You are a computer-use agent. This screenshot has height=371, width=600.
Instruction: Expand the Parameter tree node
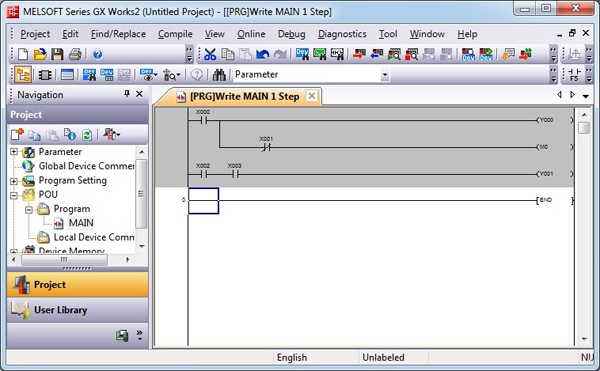click(14, 152)
